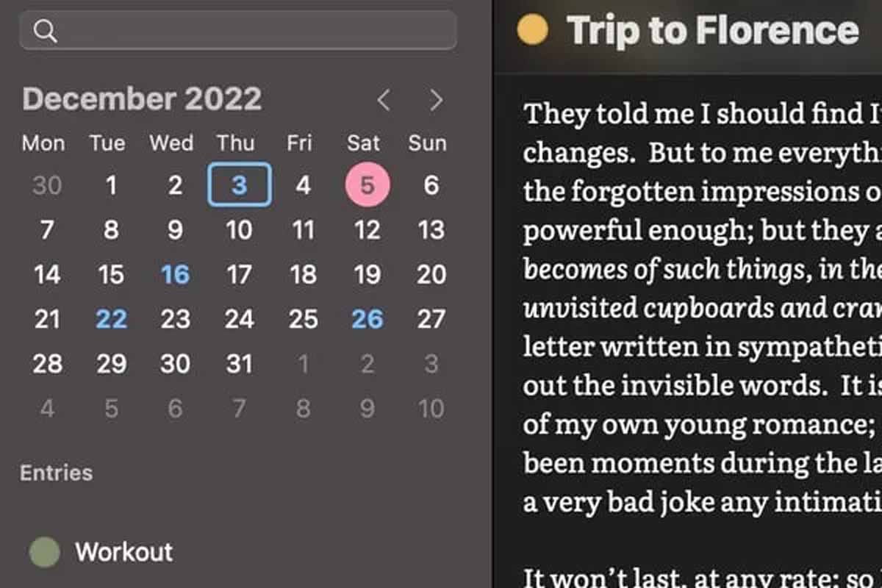Go to the next month
The height and width of the screenshot is (588, 882).
coord(437,101)
